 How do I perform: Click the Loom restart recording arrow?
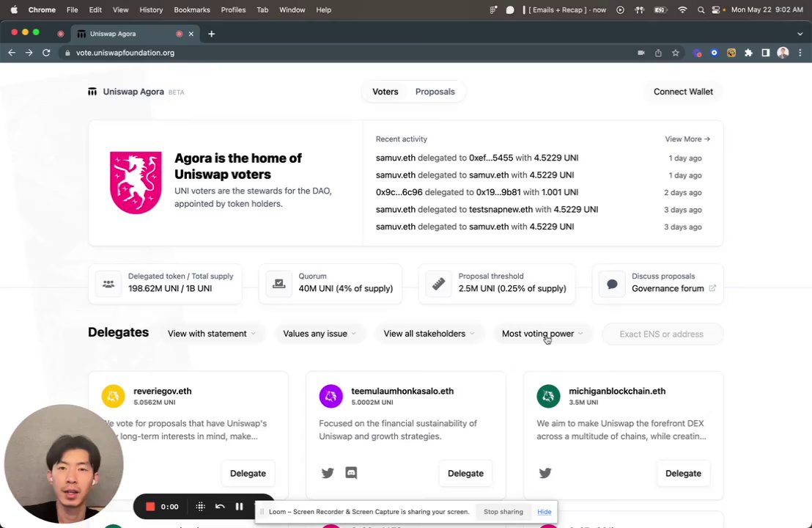coord(220,507)
